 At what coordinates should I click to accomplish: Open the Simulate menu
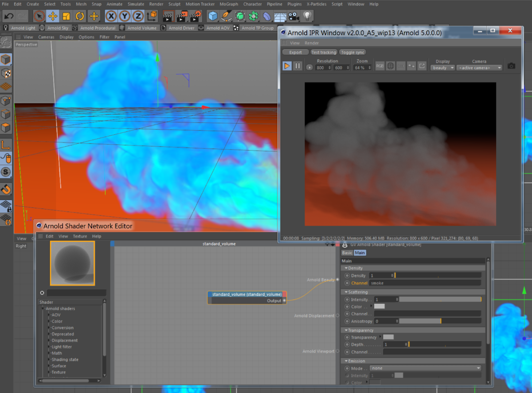pyautogui.click(x=136, y=4)
